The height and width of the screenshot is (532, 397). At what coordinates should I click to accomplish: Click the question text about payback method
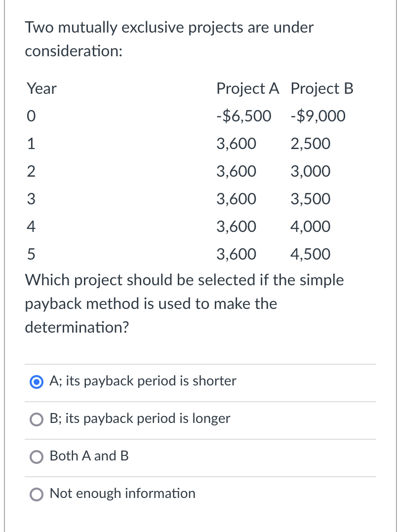[184, 304]
